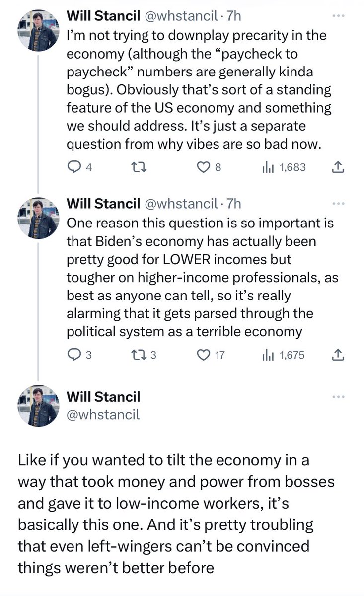
Task: Click Will Stancil name on first tweet
Action: pos(102,17)
